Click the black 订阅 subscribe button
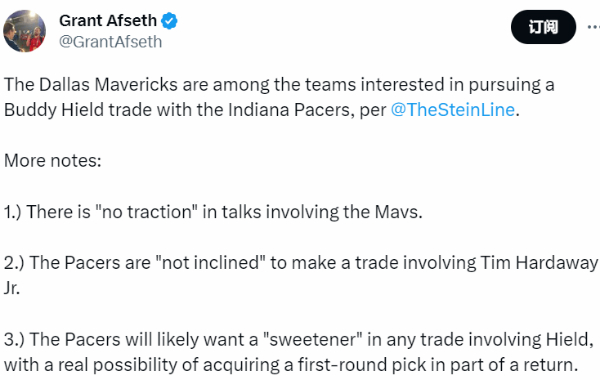This screenshot has width=600, height=380. pos(543,27)
